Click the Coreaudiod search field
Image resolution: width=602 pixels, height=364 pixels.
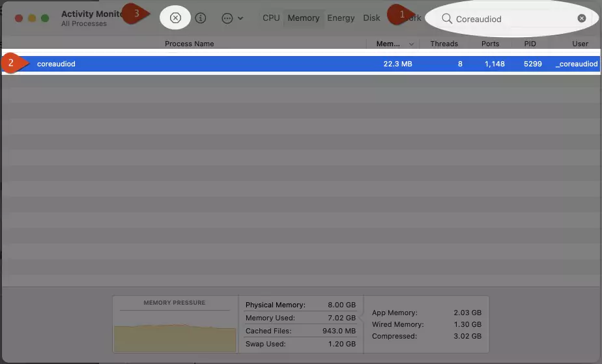coord(513,19)
